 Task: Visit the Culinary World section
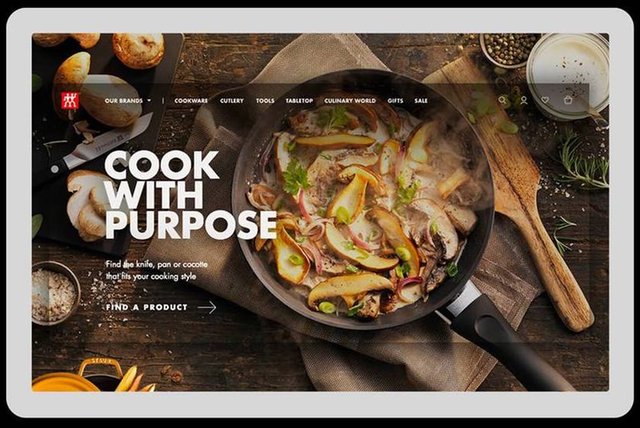click(350, 100)
